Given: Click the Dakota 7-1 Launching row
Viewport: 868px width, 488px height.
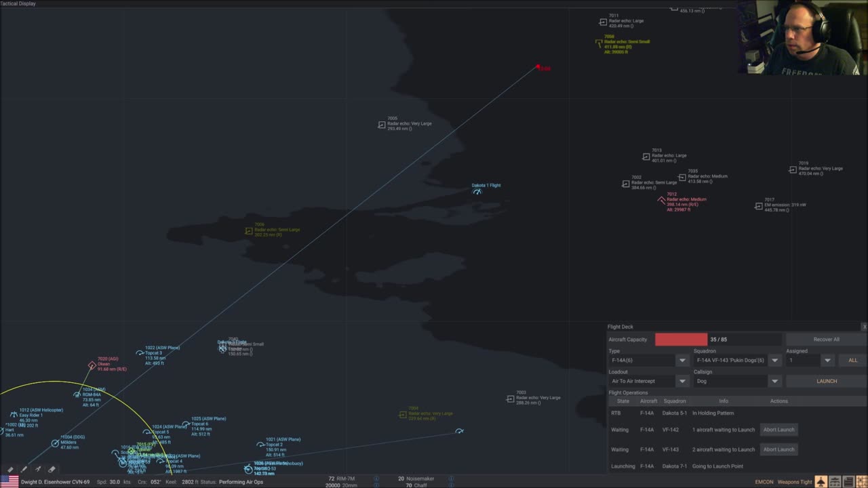Looking at the screenshot, I should coord(736,466).
